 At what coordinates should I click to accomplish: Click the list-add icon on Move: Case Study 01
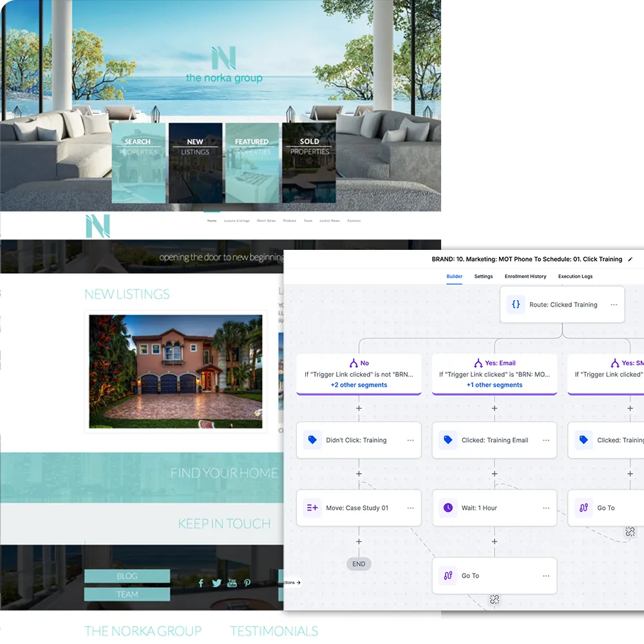click(x=312, y=507)
